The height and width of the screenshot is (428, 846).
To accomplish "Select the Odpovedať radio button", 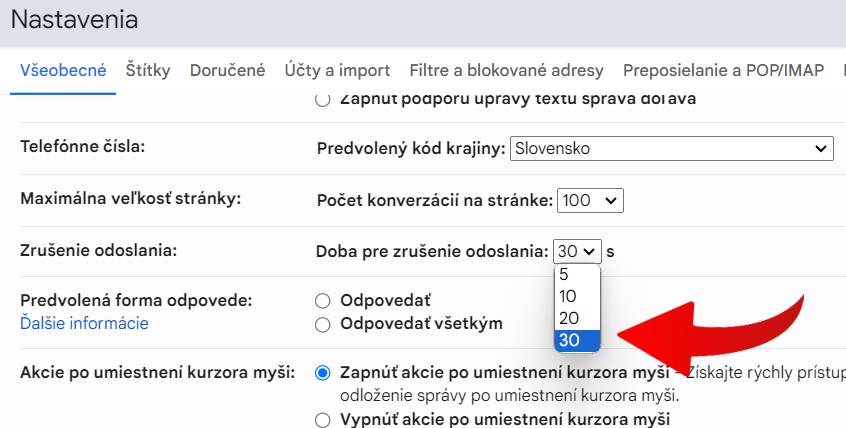I will 323,301.
